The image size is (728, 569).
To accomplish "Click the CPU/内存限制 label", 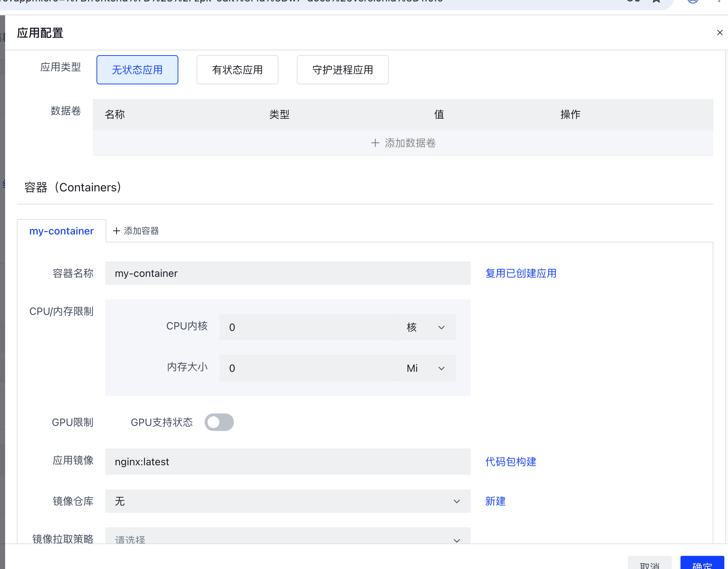I will (61, 311).
